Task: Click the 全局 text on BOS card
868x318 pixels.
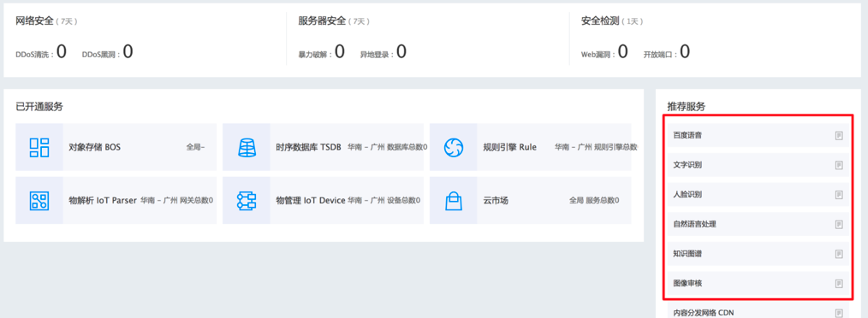Action: (195, 148)
